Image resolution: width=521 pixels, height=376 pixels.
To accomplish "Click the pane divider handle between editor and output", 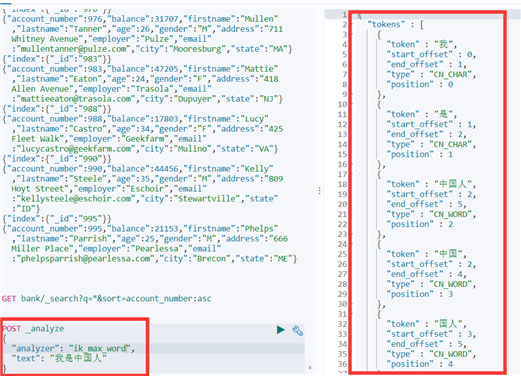I will point(320,191).
